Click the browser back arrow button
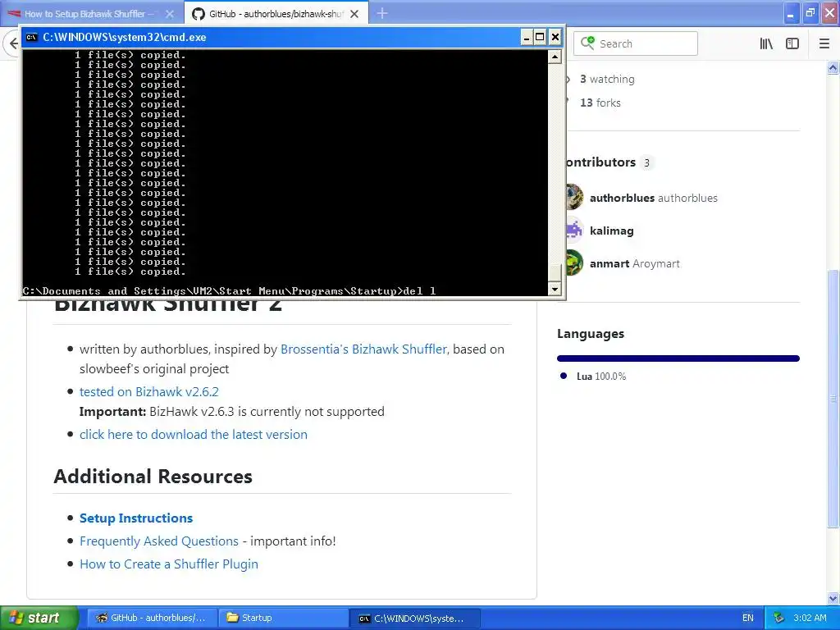The width and height of the screenshot is (840, 630). coord(13,43)
